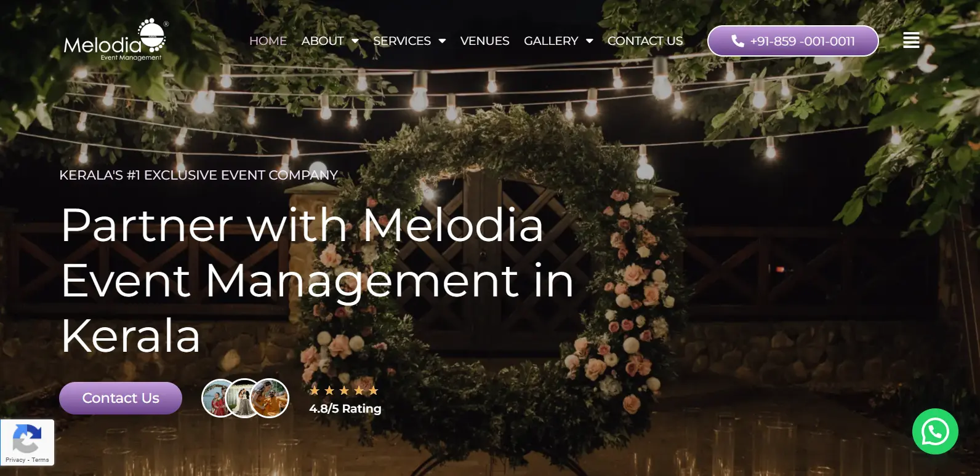This screenshot has height=476, width=980.
Task: Open reCAPTCHA Privacy link
Action: (x=15, y=460)
